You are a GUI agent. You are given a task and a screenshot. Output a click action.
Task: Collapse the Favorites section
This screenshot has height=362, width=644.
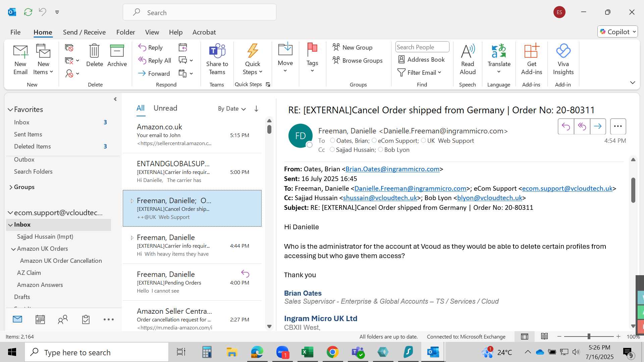pyautogui.click(x=10, y=110)
